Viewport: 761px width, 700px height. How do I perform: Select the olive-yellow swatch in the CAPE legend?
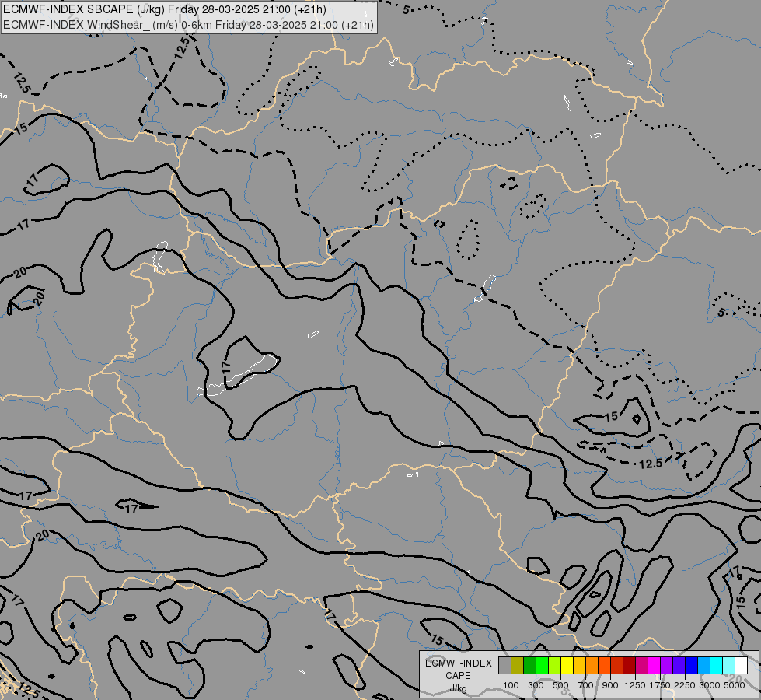(x=518, y=666)
